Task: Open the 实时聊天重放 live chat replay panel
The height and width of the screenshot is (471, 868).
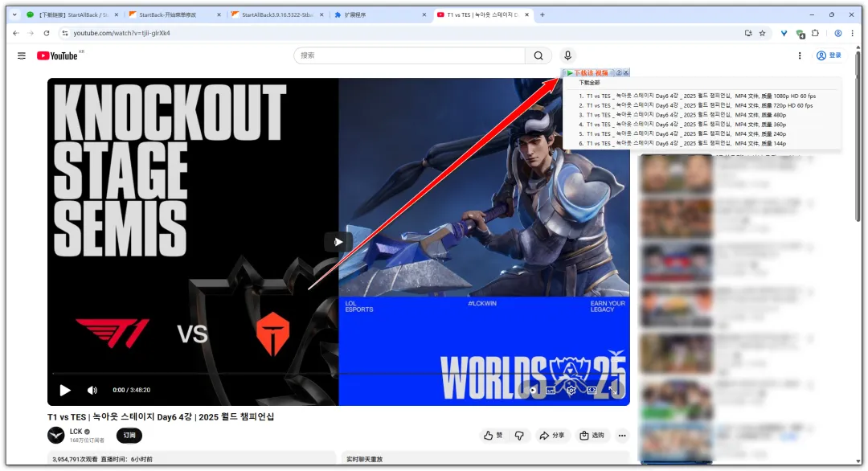Action: click(485, 459)
